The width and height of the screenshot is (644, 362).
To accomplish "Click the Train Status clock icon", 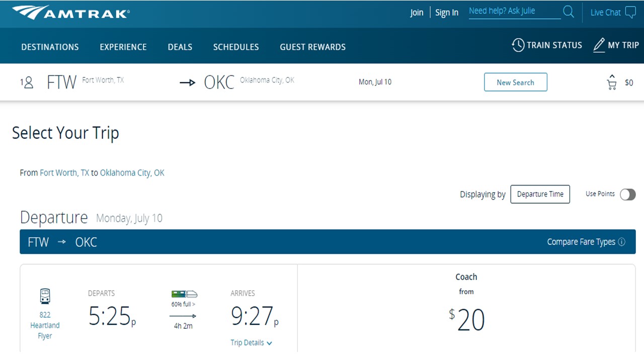I will (518, 45).
